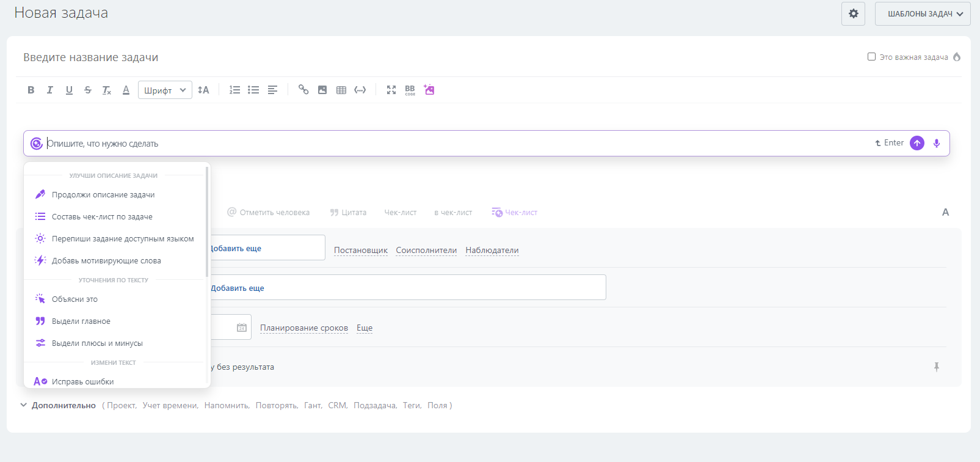The height and width of the screenshot is (462, 980).
Task: Click в чек-лист button
Action: point(453,213)
